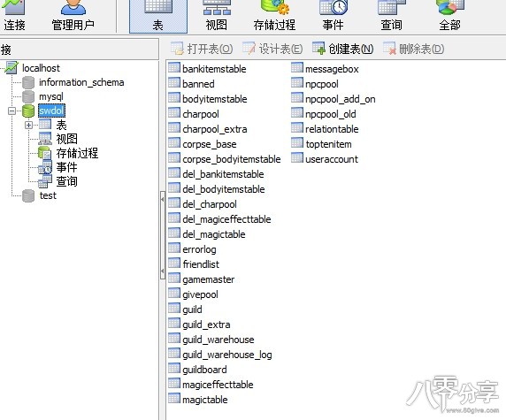Screen dimensions: 506x420
Task: Select the test database in tree
Action: tap(48, 195)
